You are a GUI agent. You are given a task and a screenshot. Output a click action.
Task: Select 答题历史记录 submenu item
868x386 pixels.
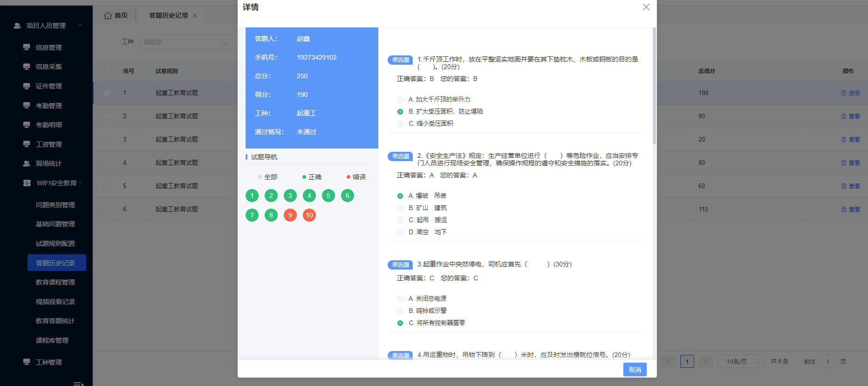click(56, 263)
